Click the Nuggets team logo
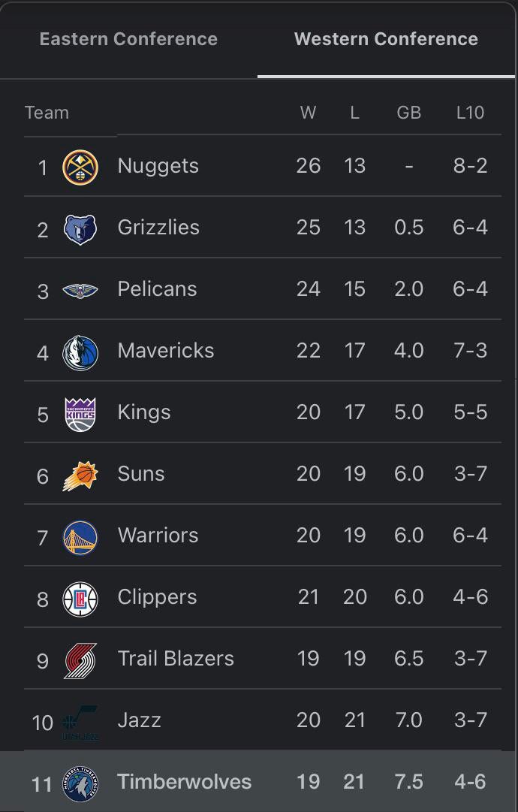This screenshot has height=812, width=518. (x=80, y=167)
